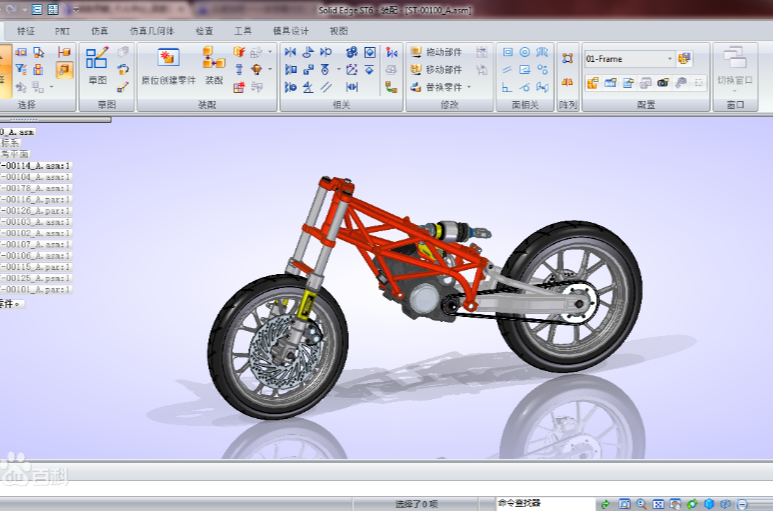
Task: Open the 特征 ribbon tab
Action: point(26,31)
